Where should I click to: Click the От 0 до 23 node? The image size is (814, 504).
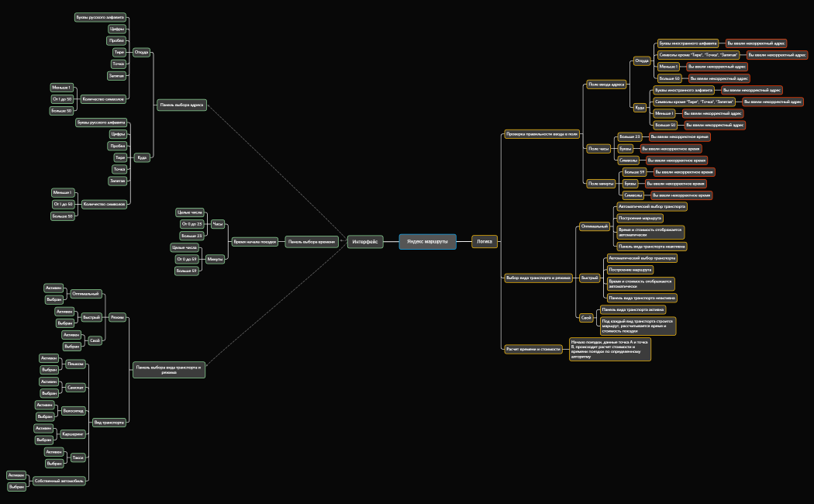pos(191,224)
